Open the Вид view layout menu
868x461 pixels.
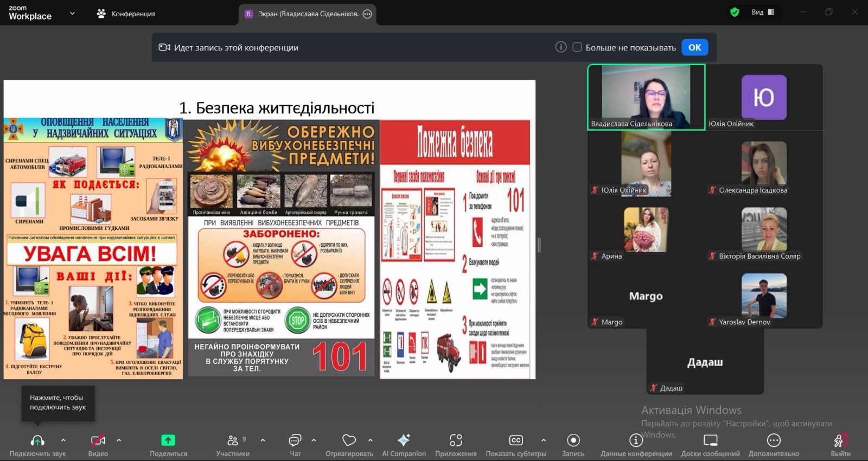tap(763, 12)
